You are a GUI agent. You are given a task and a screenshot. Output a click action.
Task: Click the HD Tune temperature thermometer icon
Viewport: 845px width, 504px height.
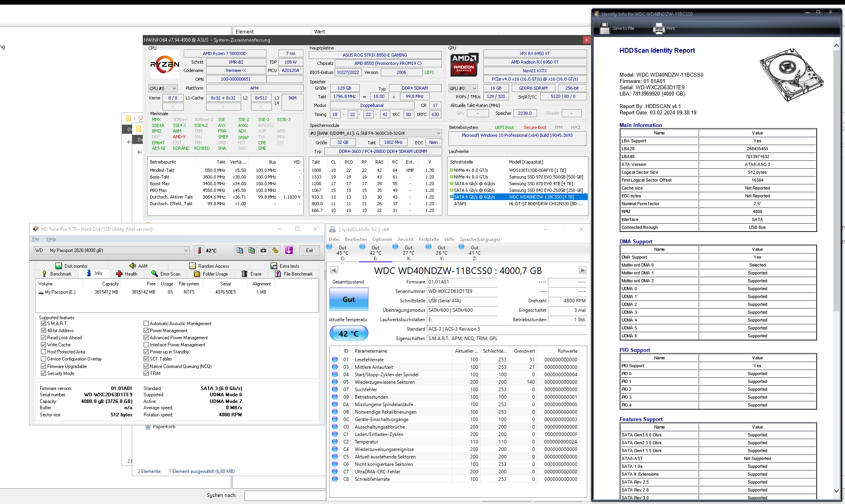(x=199, y=250)
